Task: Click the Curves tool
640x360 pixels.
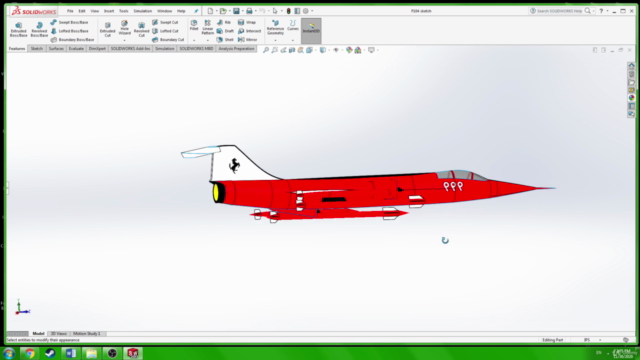Action: point(293,25)
